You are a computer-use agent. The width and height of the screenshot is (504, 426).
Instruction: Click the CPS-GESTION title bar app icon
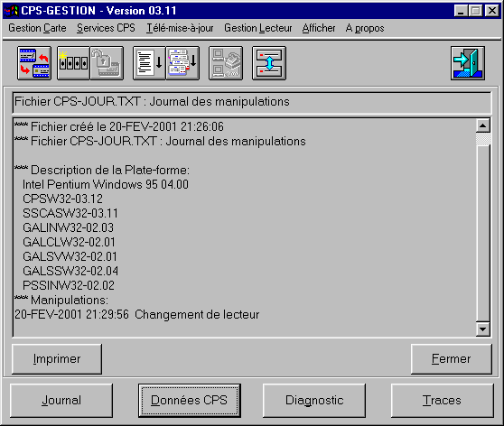pyautogui.click(x=11, y=11)
